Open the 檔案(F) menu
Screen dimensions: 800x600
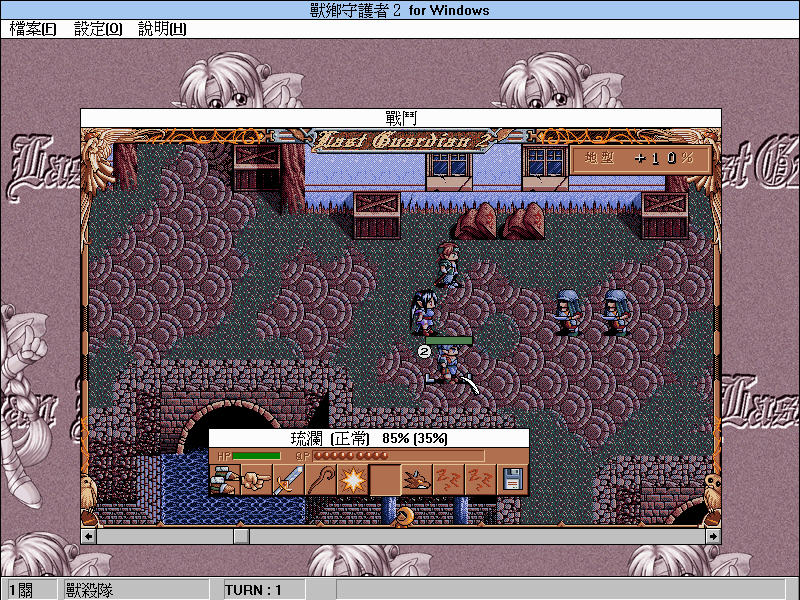tap(33, 29)
